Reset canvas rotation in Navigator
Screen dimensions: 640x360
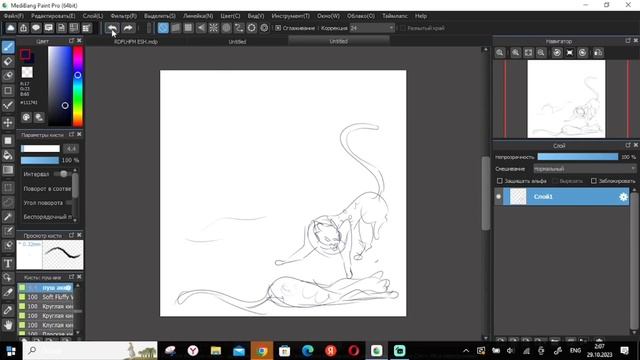[570, 52]
